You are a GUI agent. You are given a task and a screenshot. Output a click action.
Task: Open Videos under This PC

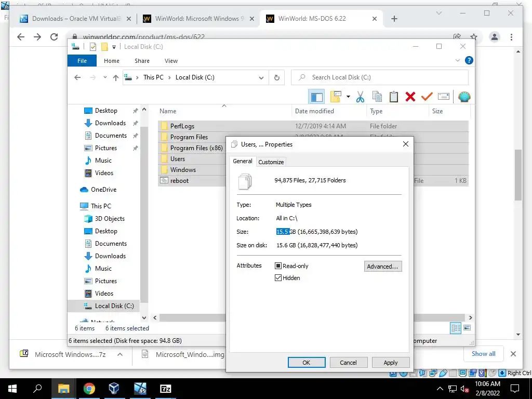coord(104,293)
